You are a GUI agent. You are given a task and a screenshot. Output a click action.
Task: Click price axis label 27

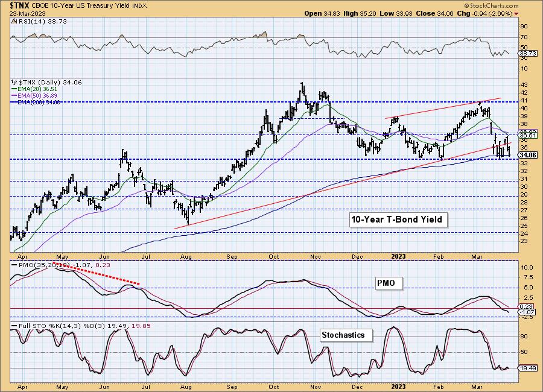524,210
